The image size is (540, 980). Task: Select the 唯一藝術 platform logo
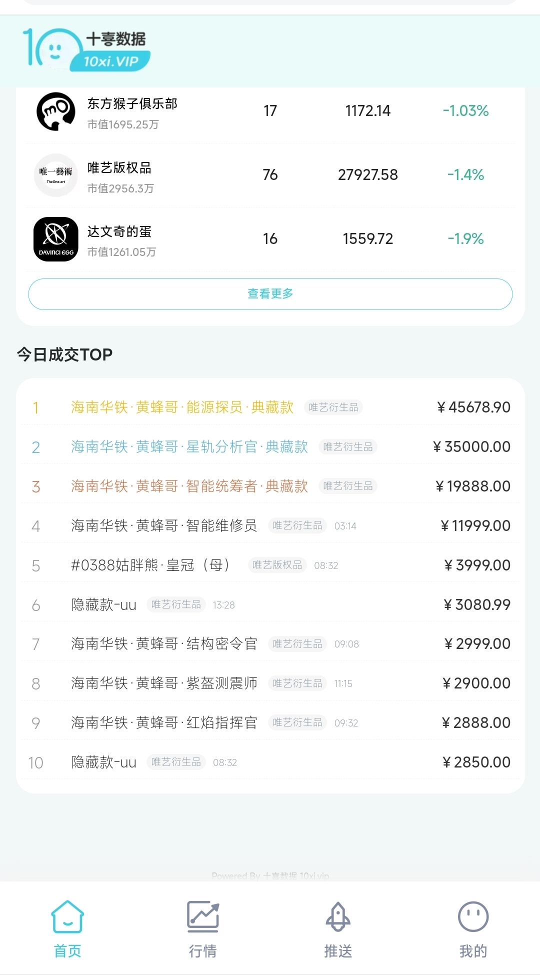coord(56,175)
